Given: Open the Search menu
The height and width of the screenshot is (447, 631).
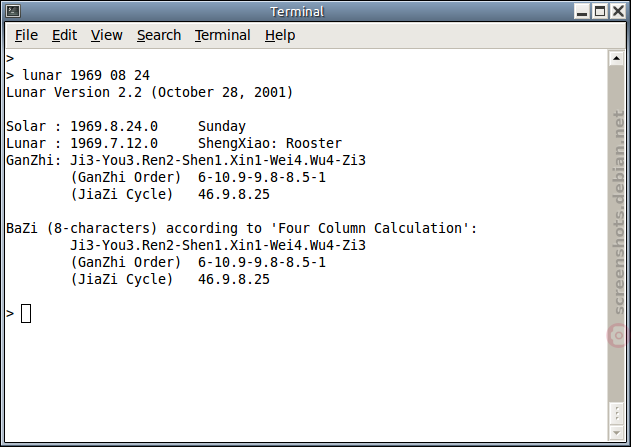Looking at the screenshot, I should coord(159,35).
